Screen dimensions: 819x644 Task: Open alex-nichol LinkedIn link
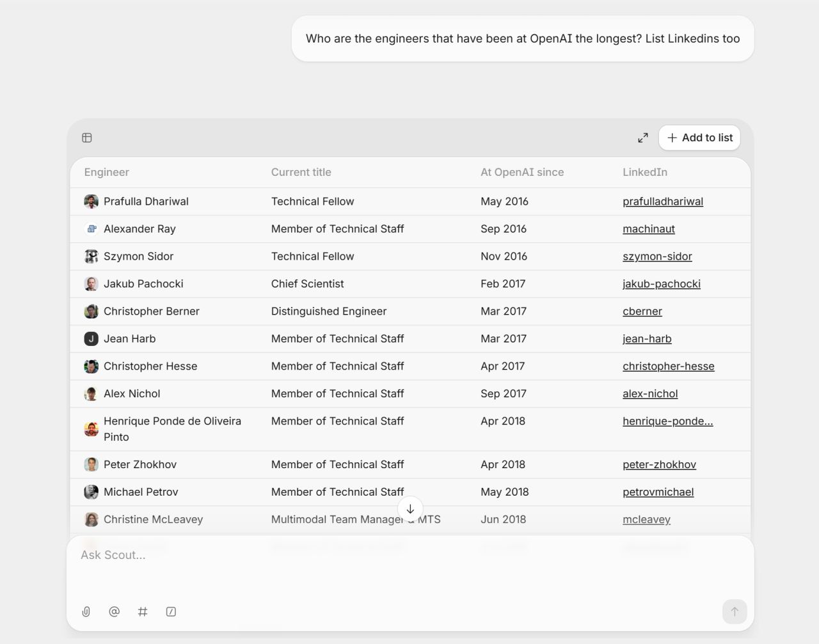pos(650,394)
